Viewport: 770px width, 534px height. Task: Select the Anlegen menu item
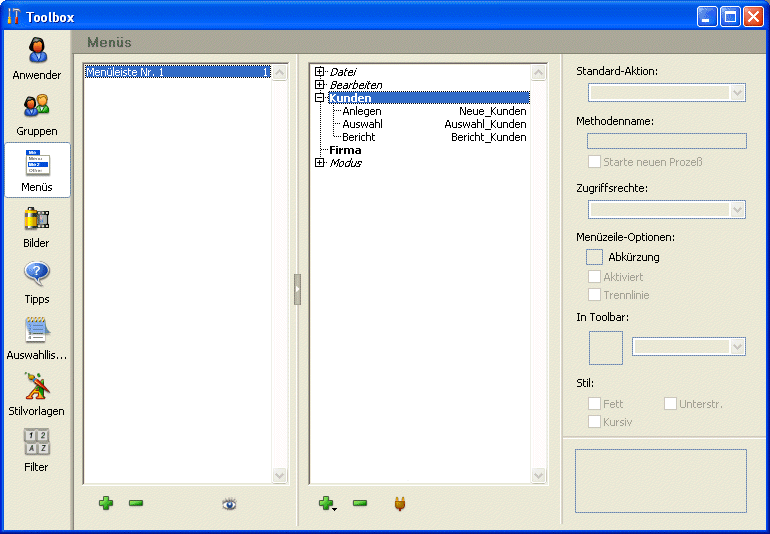coord(361,111)
